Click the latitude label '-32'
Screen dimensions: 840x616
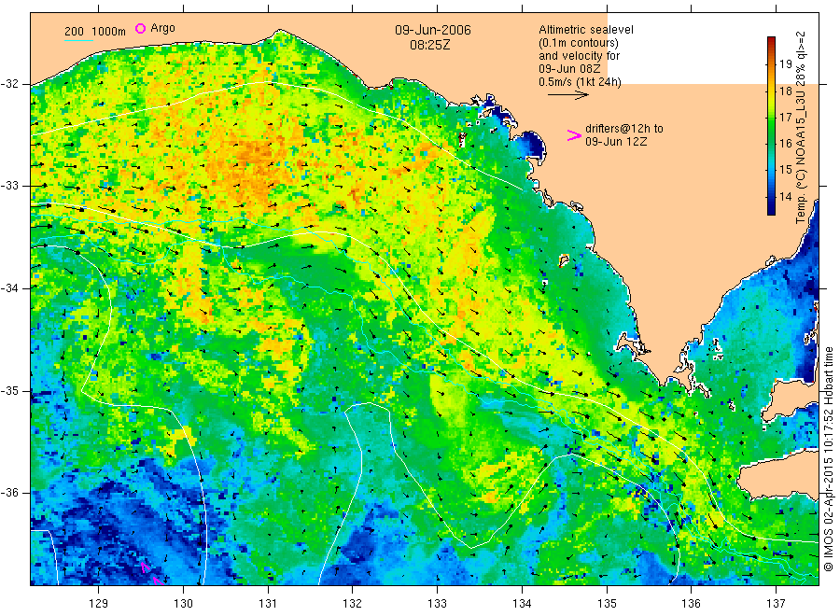pyautogui.click(x=10, y=84)
